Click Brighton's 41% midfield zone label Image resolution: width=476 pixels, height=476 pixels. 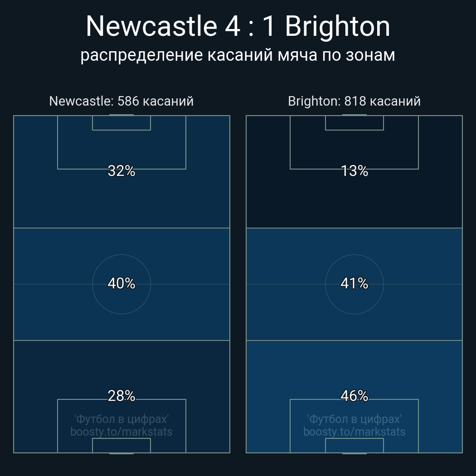coord(354,283)
